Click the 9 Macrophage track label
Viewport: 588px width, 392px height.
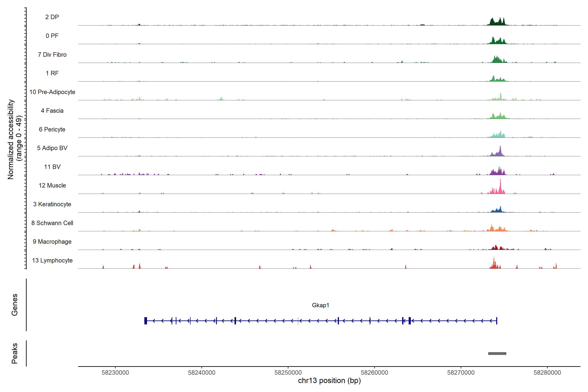click(52, 242)
